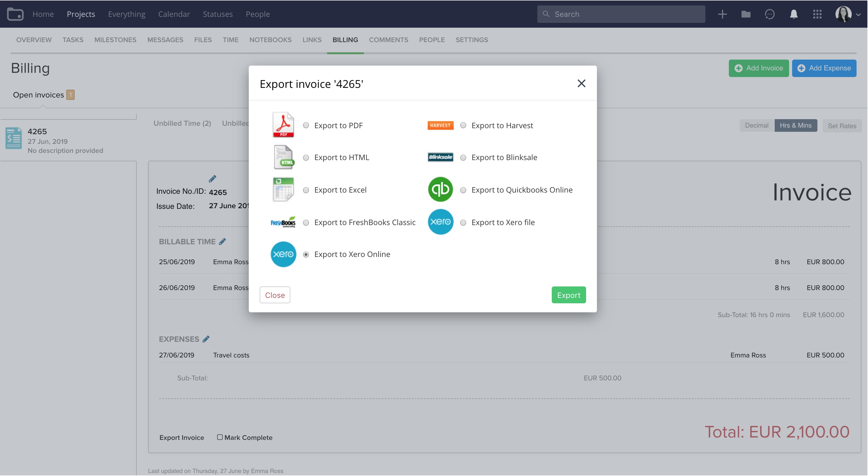The width and height of the screenshot is (868, 476).
Task: Click the Add Expense button
Action: (x=824, y=68)
